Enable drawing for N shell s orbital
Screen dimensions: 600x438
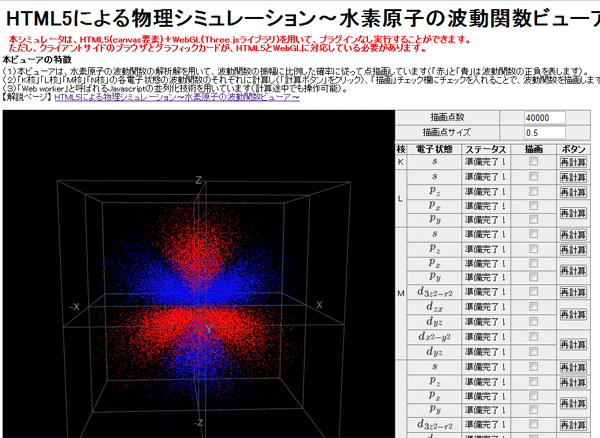533,367
